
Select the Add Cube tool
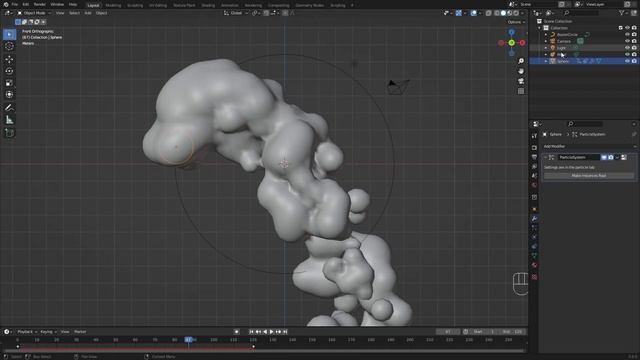(9, 133)
